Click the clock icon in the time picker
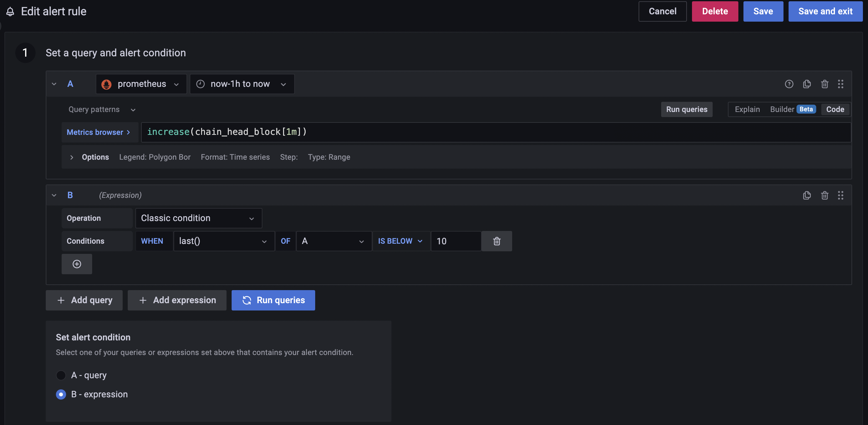 coord(200,84)
